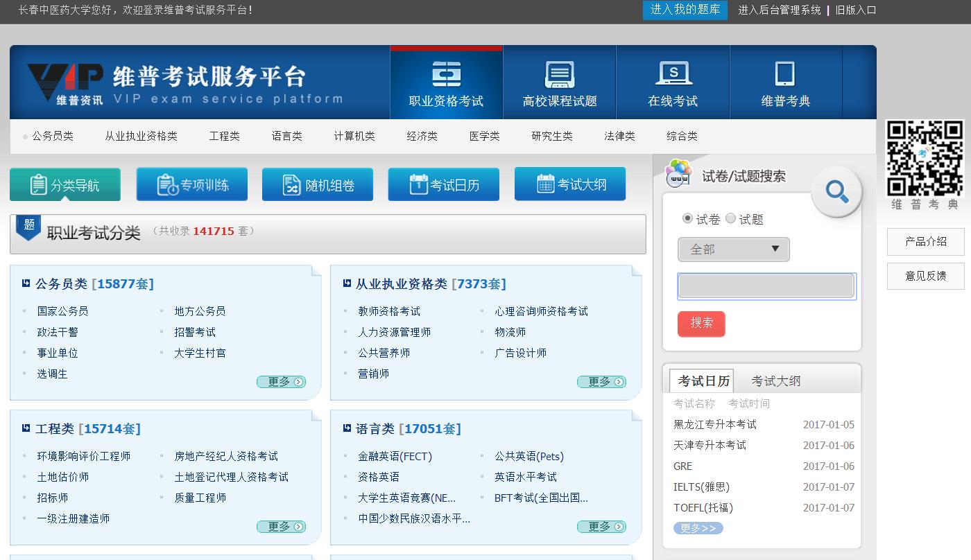This screenshot has width=971, height=560.
Task: Open 教师资格考试 link
Action: [389, 311]
